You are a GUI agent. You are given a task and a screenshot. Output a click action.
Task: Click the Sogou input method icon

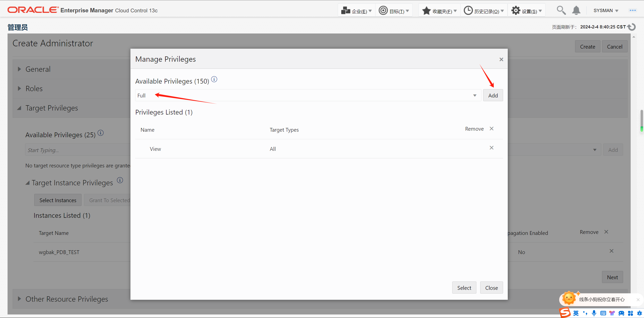coord(565,313)
